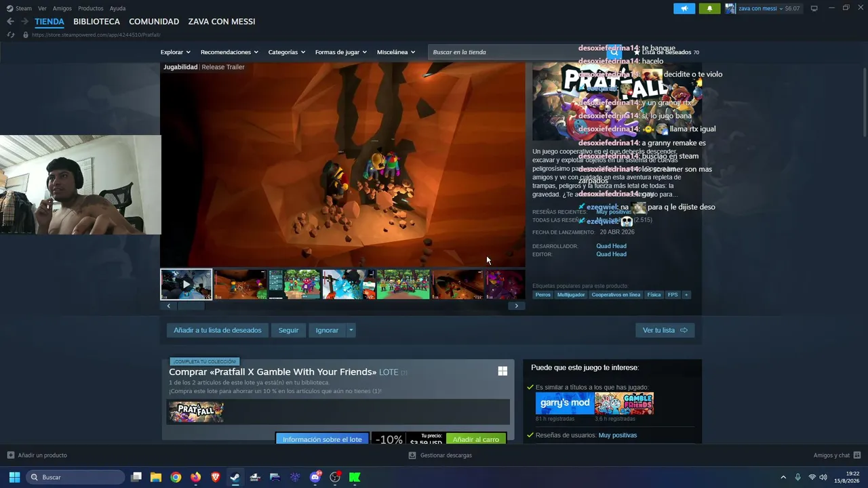This screenshot has width=868, height=488.
Task: Click the green Añadir al carro button
Action: coord(476,439)
